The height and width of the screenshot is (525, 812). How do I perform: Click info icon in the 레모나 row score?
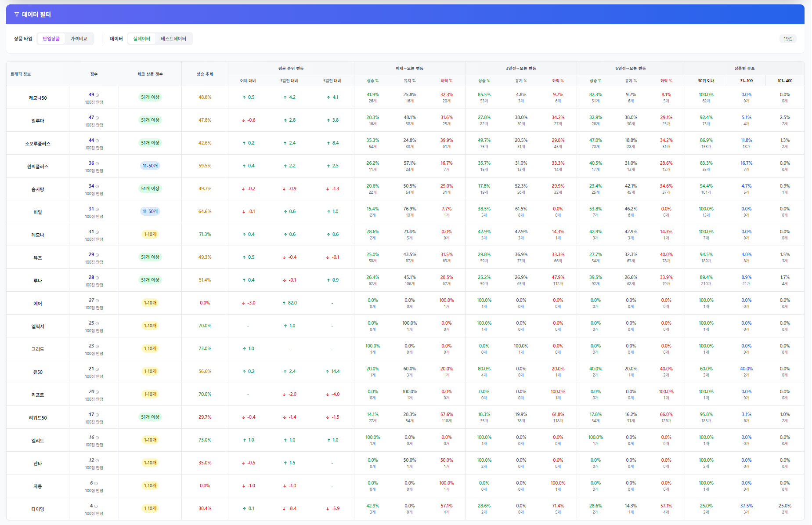coord(97,232)
